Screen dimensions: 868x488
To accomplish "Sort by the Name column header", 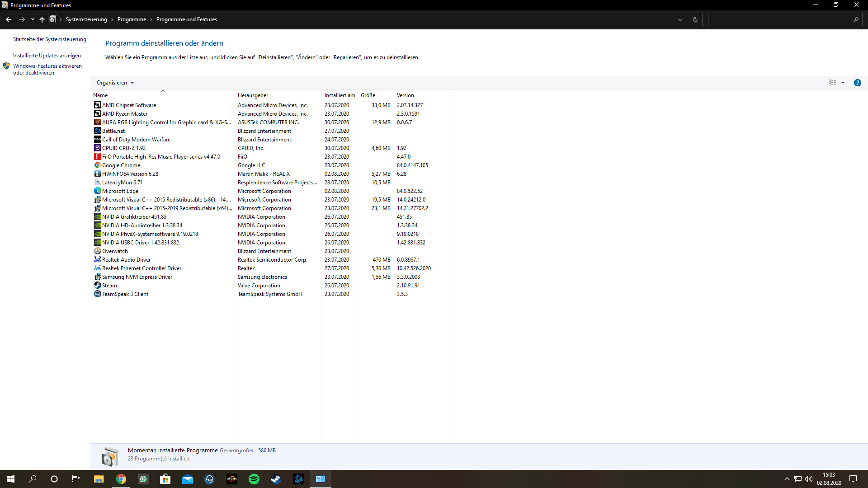I will pos(163,95).
